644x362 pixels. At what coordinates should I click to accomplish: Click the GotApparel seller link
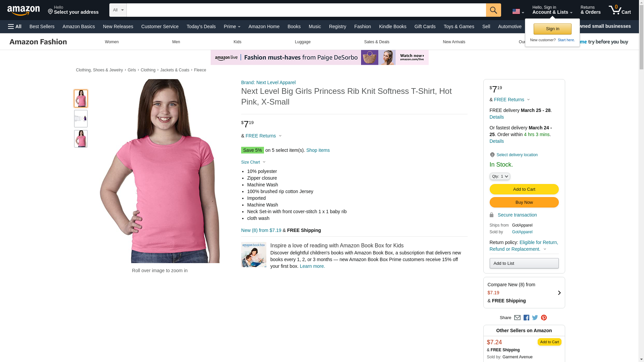[522, 232]
